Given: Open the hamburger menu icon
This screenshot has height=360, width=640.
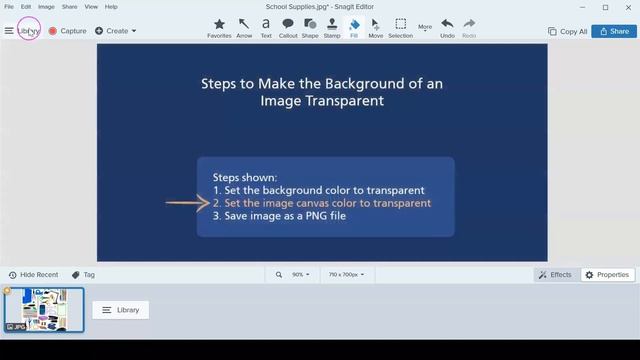Looking at the screenshot, I should click(9, 31).
